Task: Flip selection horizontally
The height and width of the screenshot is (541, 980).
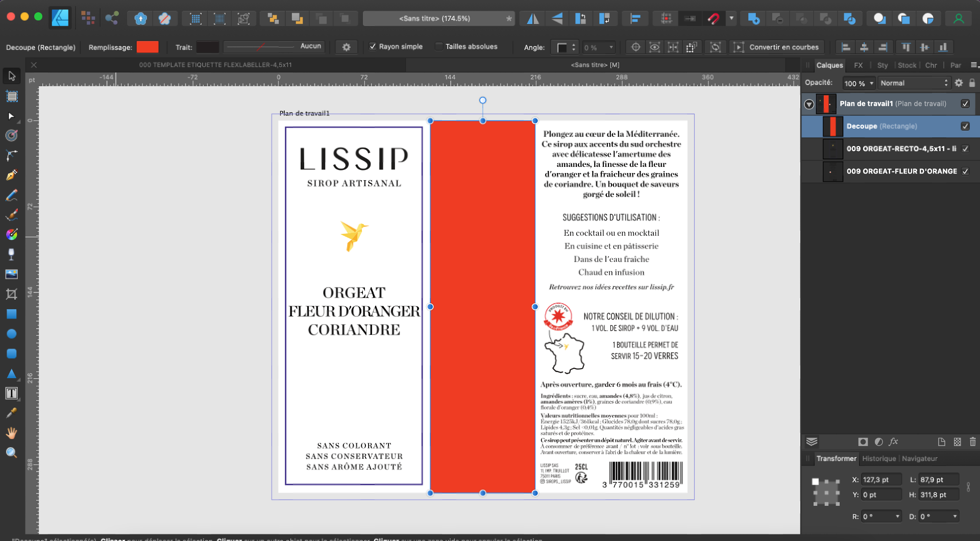Action: pyautogui.click(x=533, y=19)
